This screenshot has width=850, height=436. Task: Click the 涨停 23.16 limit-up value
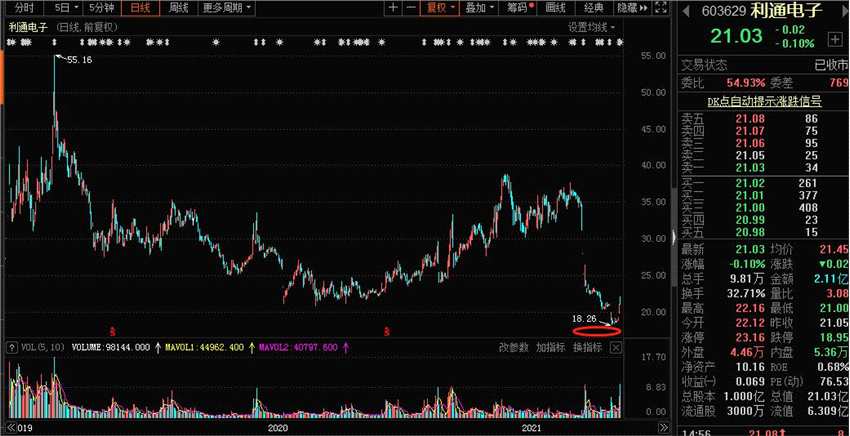coord(750,338)
